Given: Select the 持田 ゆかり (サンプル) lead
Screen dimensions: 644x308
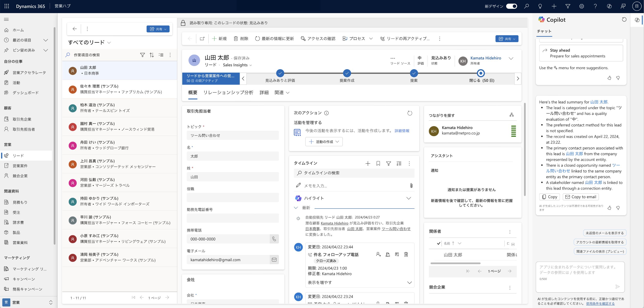Looking at the screenshot, I should [120, 201].
